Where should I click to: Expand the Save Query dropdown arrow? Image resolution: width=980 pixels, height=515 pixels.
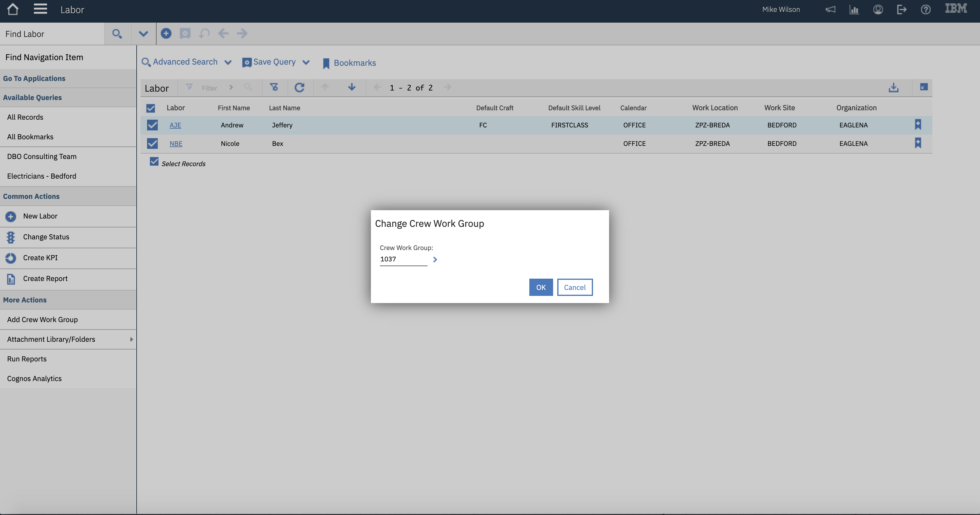point(306,63)
